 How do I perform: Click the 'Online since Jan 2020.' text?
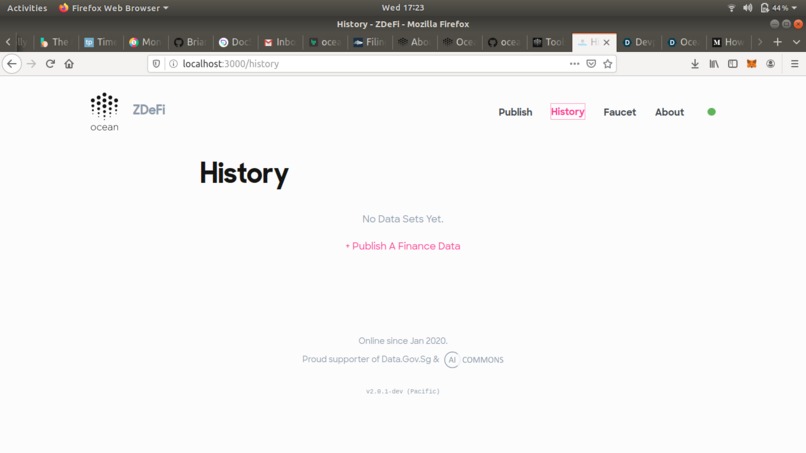point(402,341)
